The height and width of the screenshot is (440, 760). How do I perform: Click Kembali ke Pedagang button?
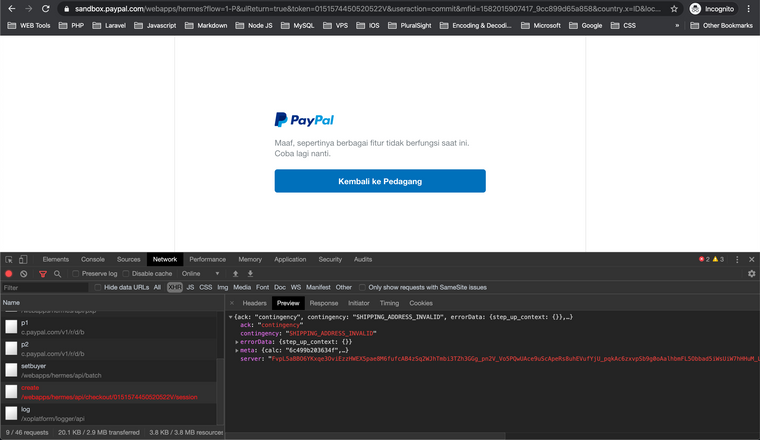click(x=380, y=181)
